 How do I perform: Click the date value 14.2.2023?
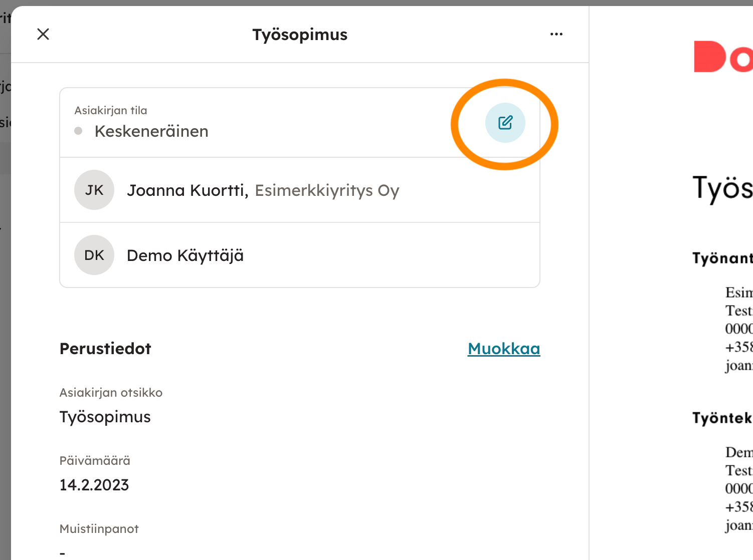pos(94,485)
